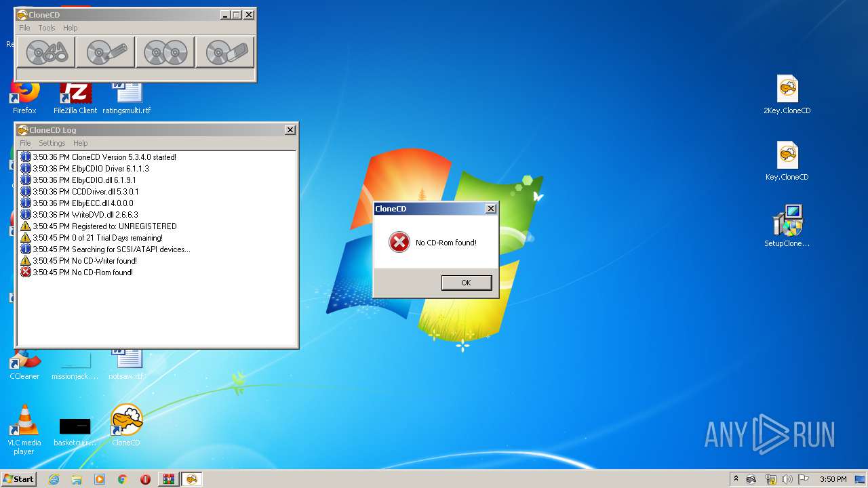Screen dimensions: 868x488
Task: Select the SetupClone installer desktop icon
Action: 787,226
